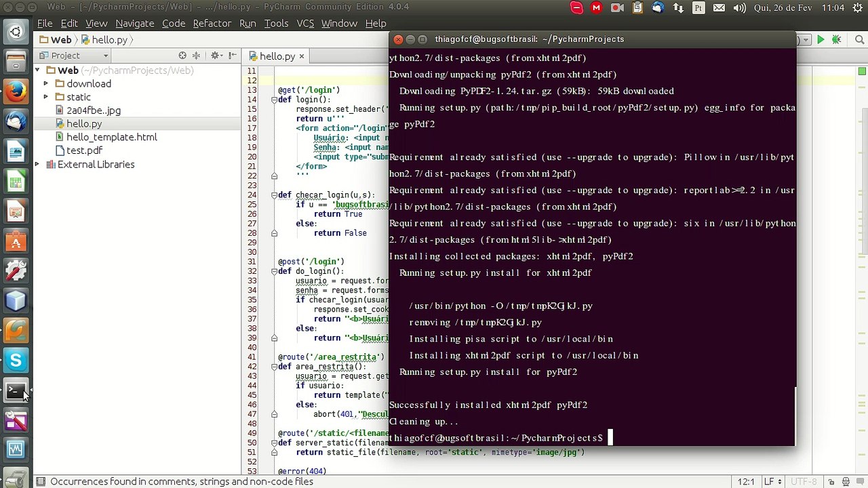868x488 pixels.
Task: Toggle tool window quick-access button in status bar
Action: [40, 481]
